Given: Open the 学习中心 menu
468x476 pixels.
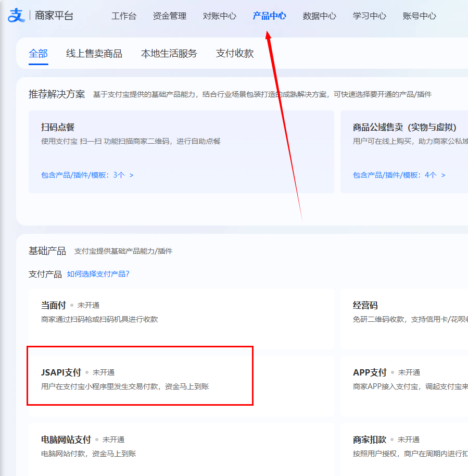Looking at the screenshot, I should pos(370,16).
